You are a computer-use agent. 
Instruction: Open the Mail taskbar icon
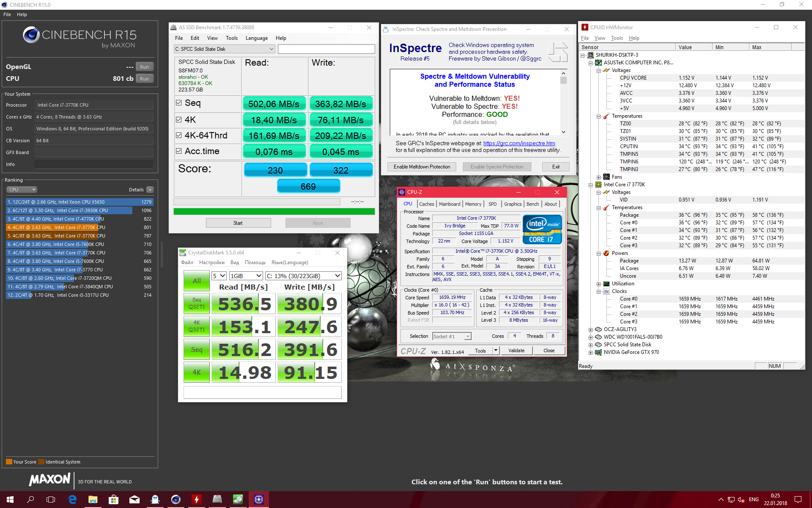(134, 500)
